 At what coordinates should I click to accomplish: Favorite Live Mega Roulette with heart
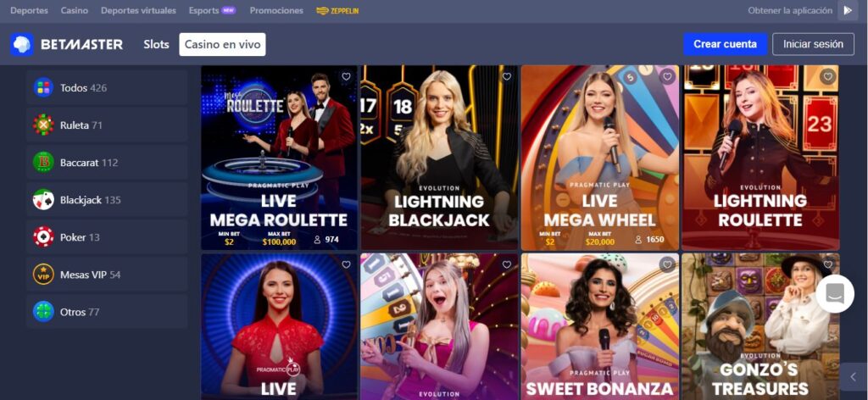(x=346, y=77)
